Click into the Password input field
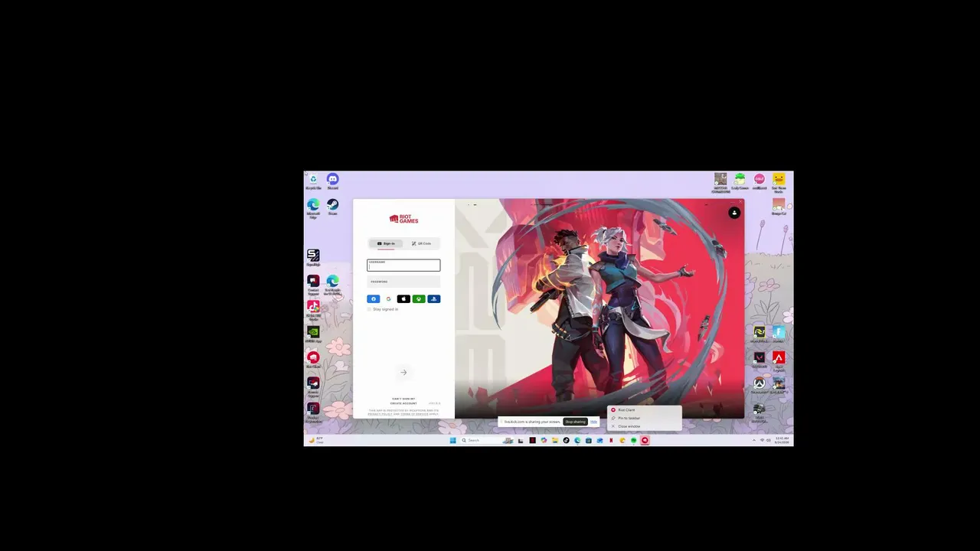This screenshot has height=551, width=980. tap(403, 282)
